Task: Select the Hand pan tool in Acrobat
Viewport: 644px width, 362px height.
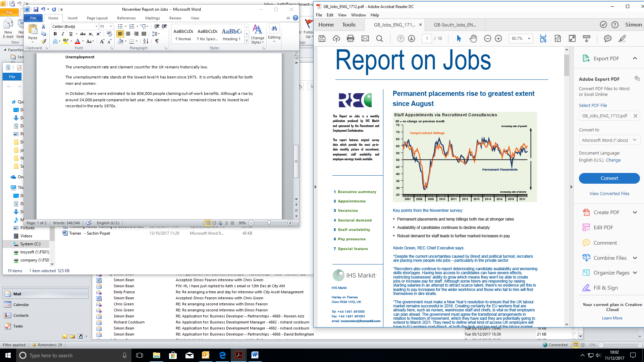Action: [473, 39]
